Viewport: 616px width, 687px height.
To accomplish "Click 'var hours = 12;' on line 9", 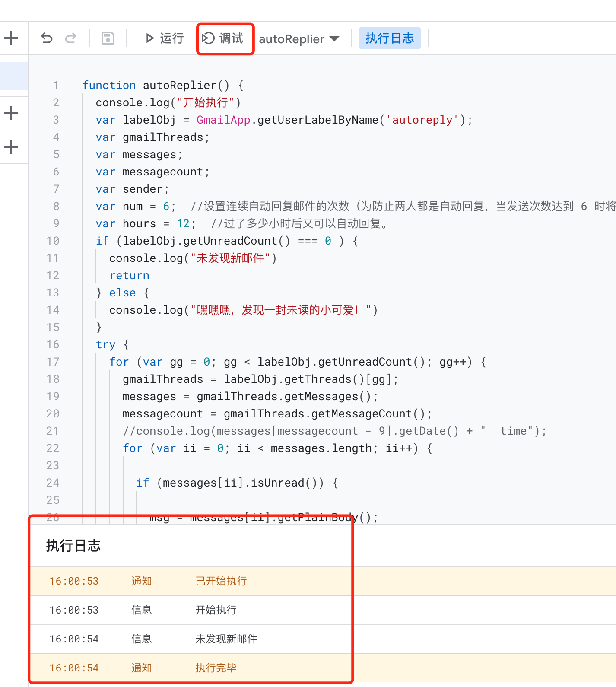I will (x=146, y=223).
